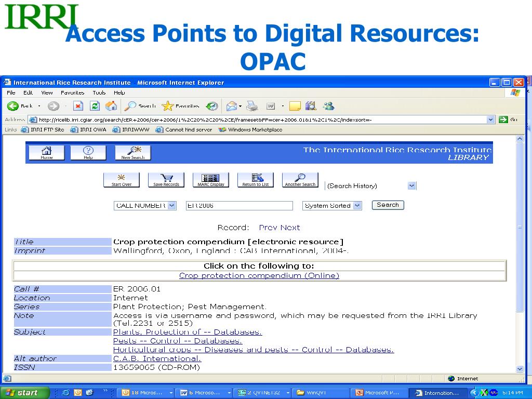
Task: Click the library Help button
Action: [x=88, y=153]
